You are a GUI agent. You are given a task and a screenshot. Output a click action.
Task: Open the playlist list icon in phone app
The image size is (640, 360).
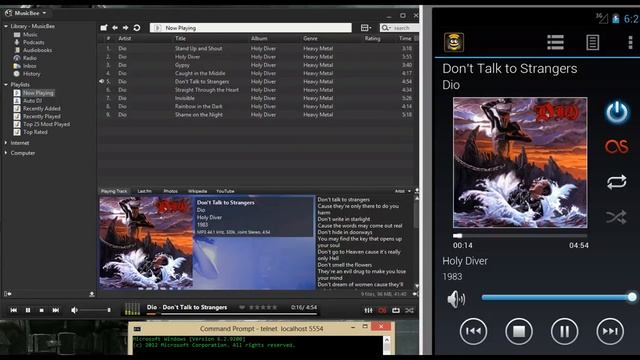[x=555, y=42]
